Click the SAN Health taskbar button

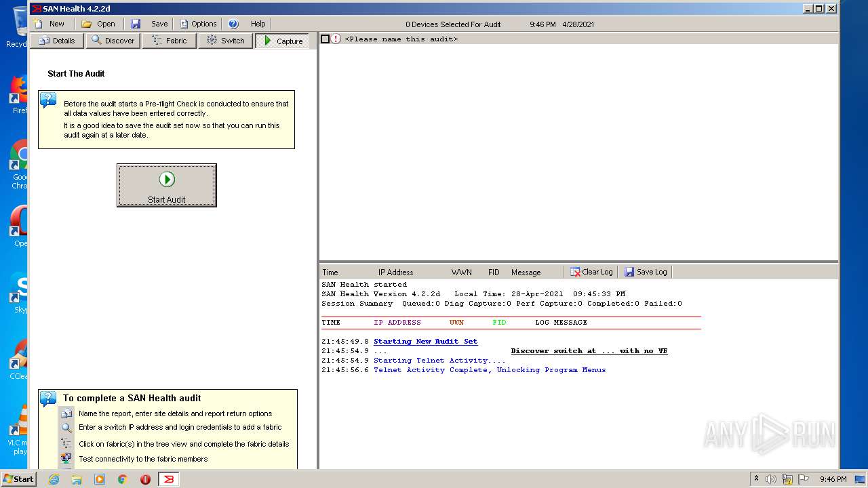(x=169, y=479)
